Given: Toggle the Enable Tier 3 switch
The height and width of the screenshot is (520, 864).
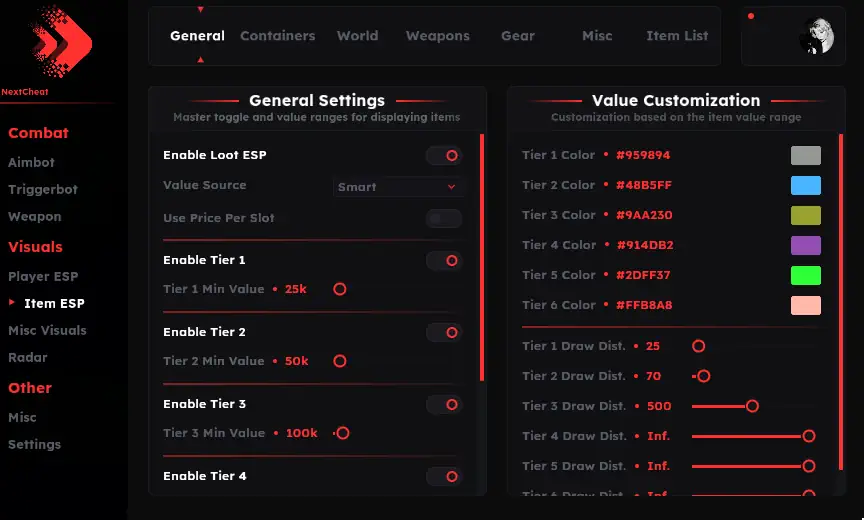Looking at the screenshot, I should tap(444, 405).
